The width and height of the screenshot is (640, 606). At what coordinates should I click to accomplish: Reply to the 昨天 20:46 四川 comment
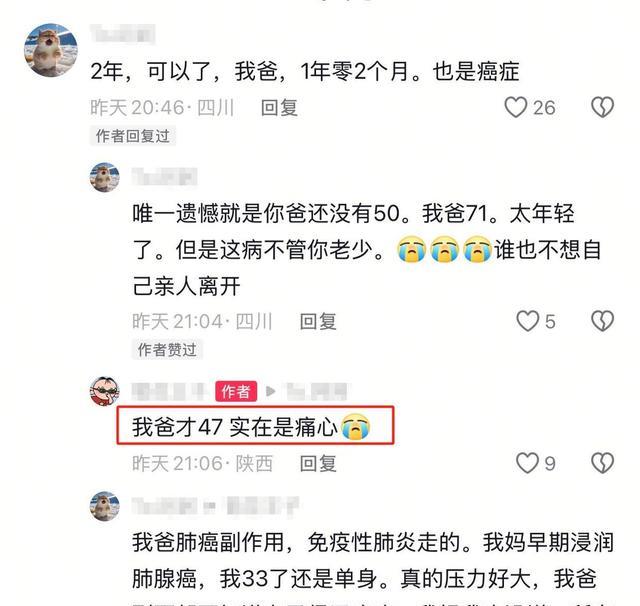pos(279,108)
